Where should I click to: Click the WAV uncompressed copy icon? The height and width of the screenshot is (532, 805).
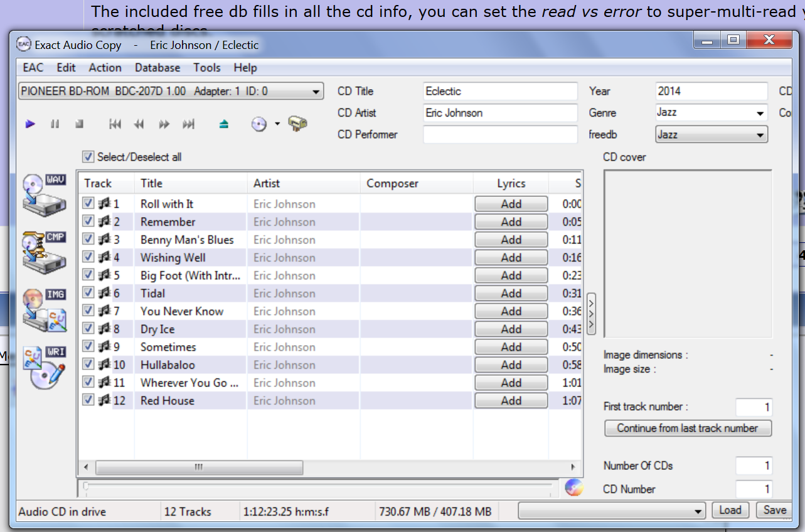pos(44,195)
